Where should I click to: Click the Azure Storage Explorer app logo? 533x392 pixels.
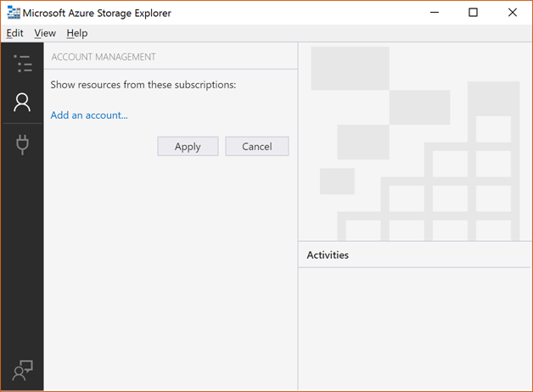pyautogui.click(x=14, y=13)
